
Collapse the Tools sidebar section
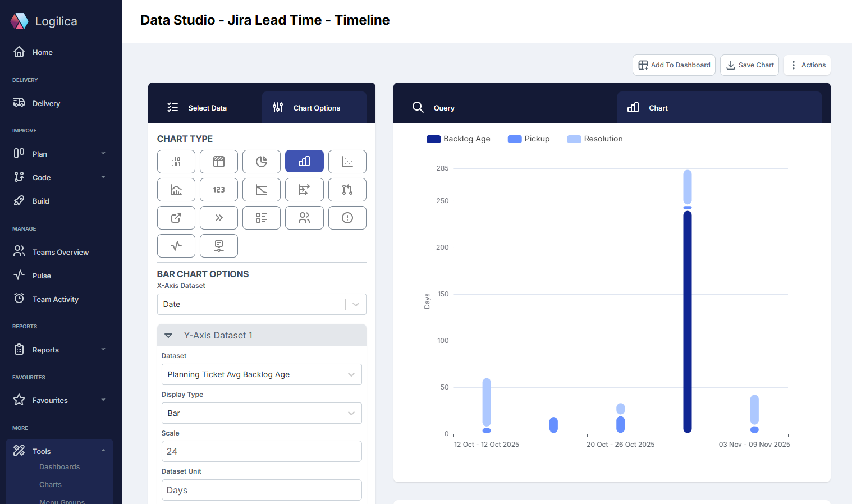(103, 451)
